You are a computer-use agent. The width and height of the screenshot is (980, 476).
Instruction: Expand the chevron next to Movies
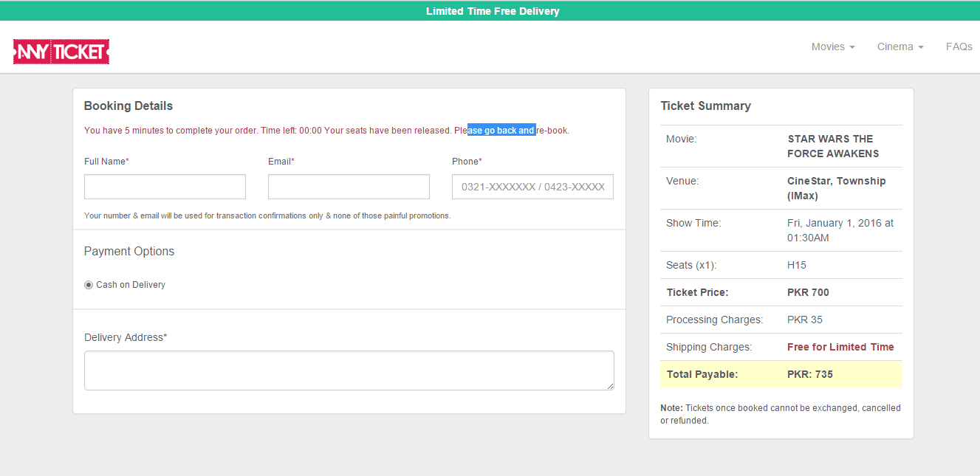point(851,46)
